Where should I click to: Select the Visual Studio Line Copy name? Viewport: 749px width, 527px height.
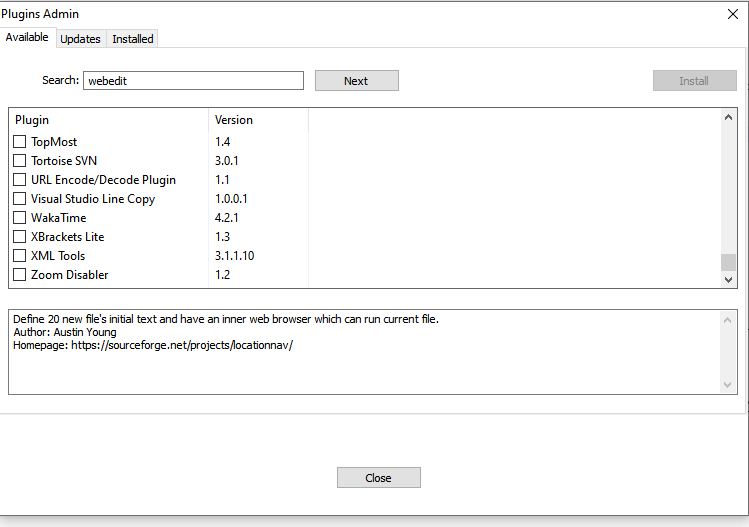click(x=93, y=199)
